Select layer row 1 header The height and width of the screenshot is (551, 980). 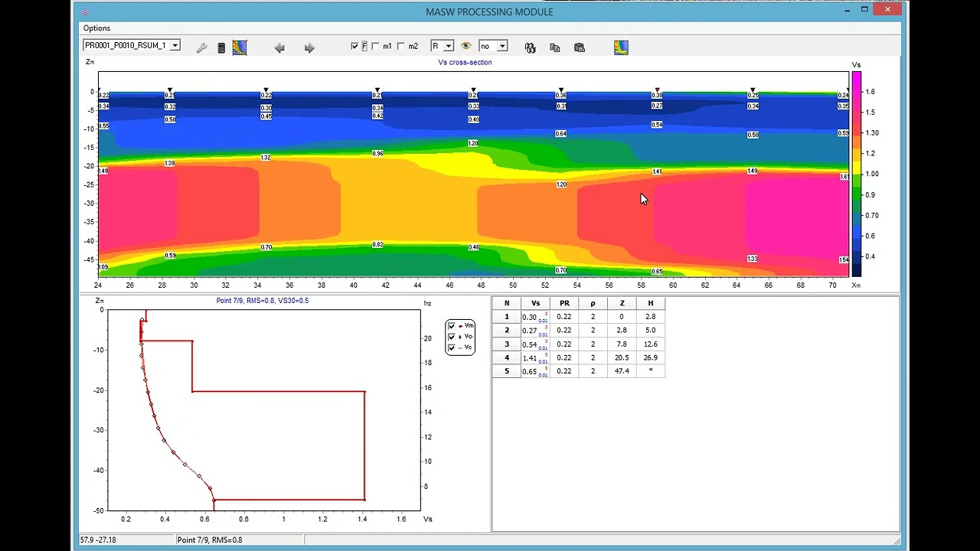click(506, 317)
